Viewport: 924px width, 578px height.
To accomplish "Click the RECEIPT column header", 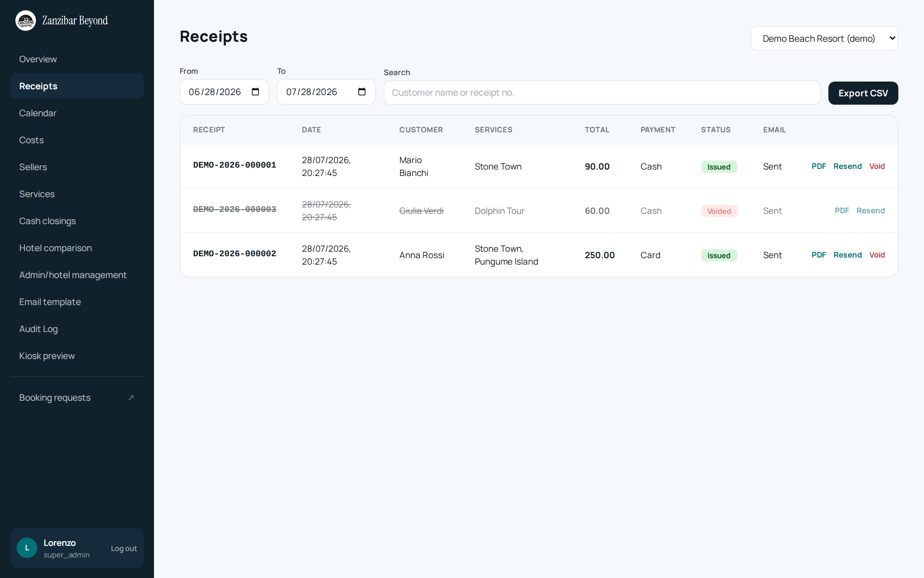I will click(209, 130).
